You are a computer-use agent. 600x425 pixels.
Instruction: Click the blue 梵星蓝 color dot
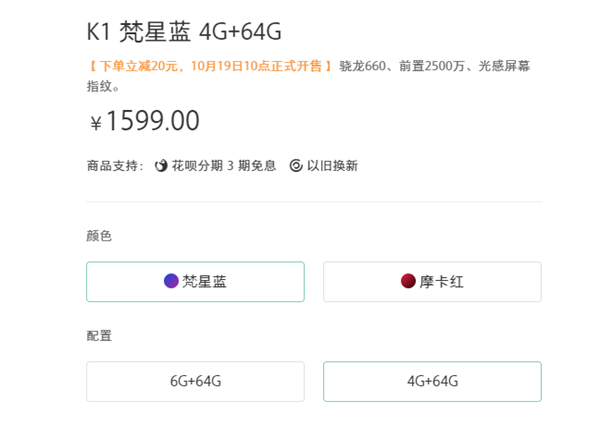coord(171,281)
